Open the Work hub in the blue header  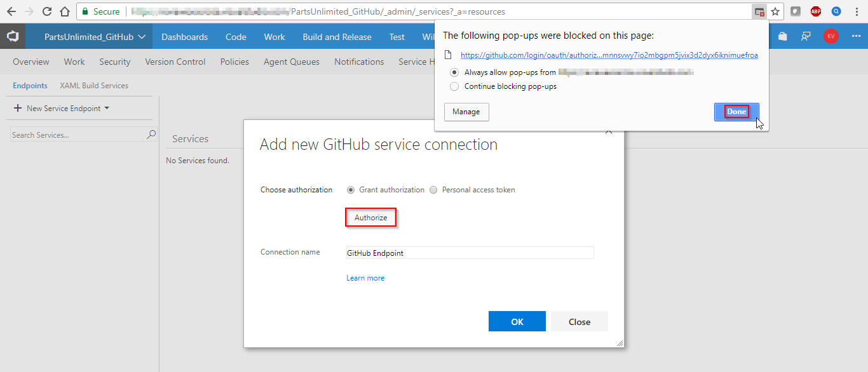coord(275,37)
